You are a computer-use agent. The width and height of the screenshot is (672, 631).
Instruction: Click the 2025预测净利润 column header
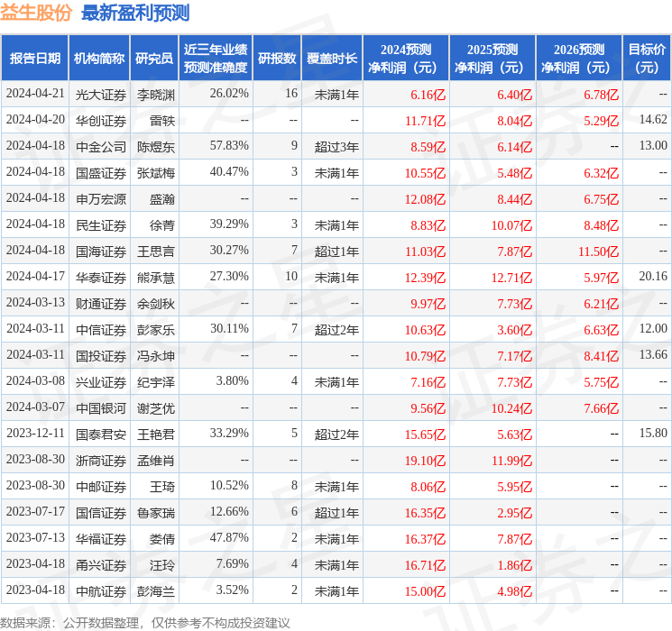(x=492, y=58)
